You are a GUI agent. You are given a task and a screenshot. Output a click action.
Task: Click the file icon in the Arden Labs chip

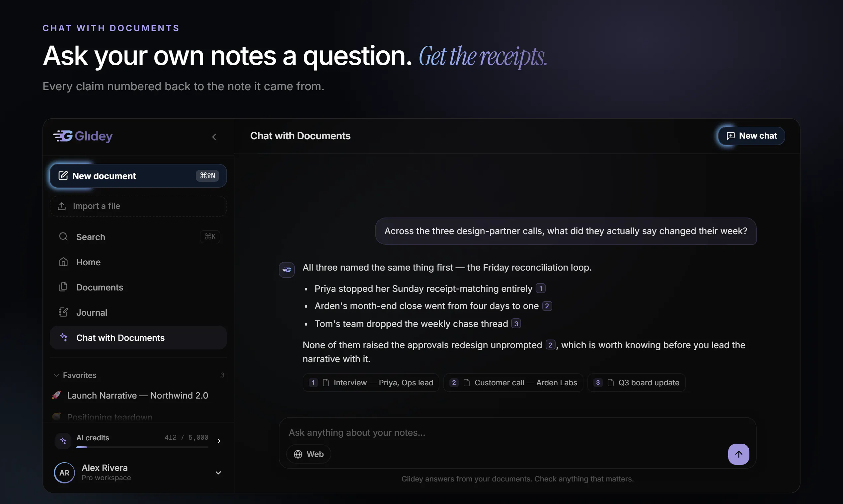click(x=466, y=383)
